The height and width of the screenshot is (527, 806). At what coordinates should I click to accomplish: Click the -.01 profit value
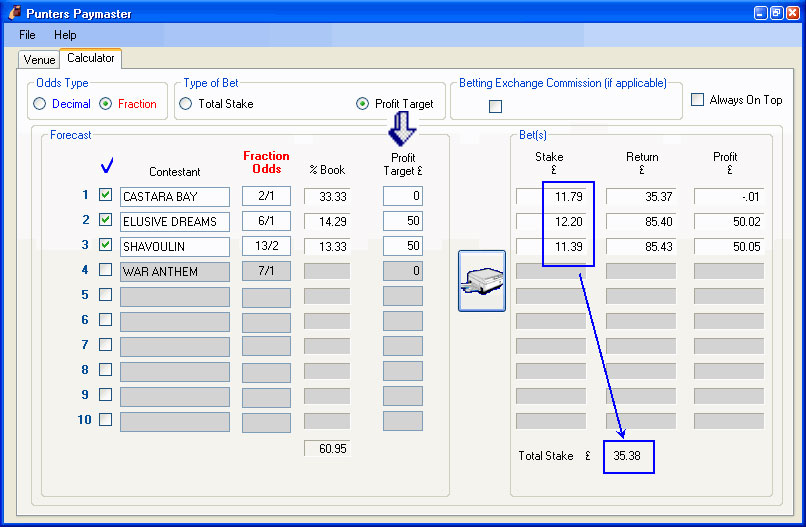(x=729, y=196)
